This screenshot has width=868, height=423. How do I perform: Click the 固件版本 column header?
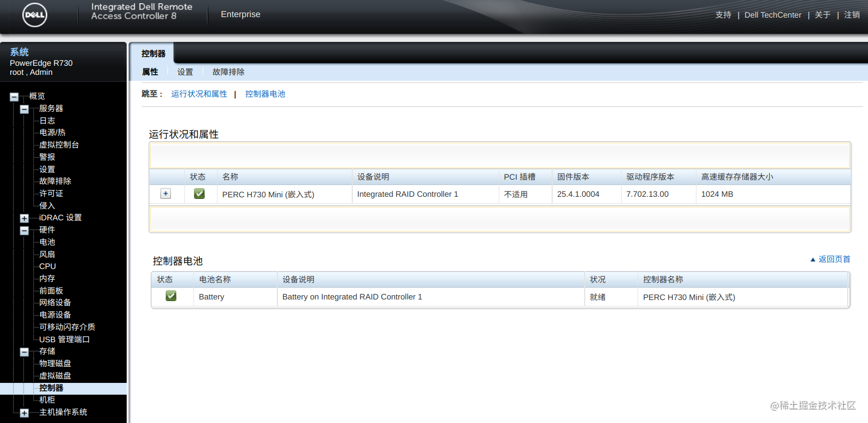click(573, 176)
